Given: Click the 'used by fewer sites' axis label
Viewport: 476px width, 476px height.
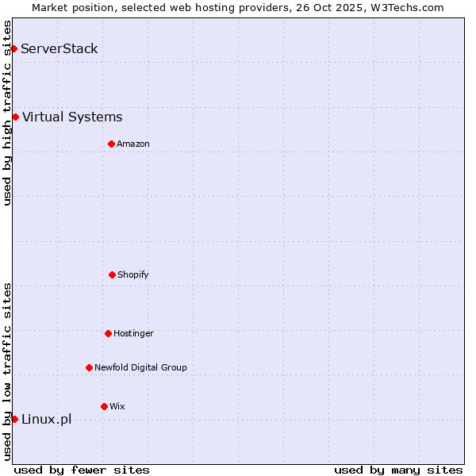Looking at the screenshot, I should (82, 470).
